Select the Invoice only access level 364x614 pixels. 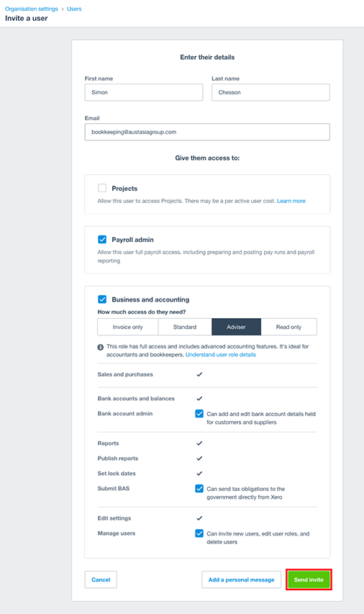(128, 327)
